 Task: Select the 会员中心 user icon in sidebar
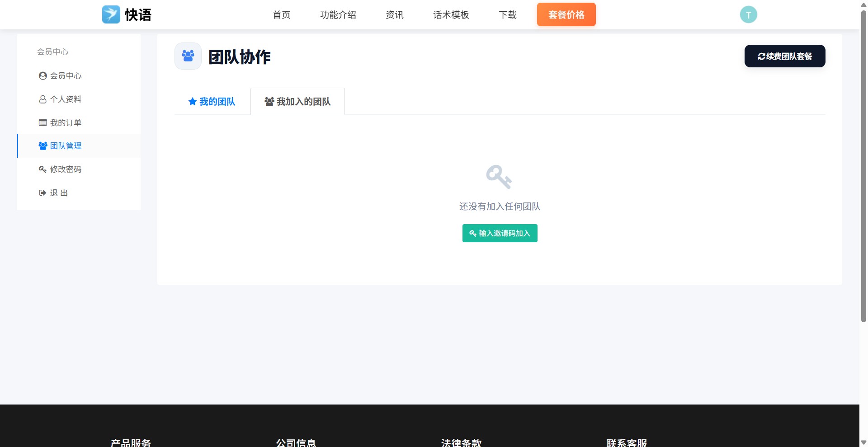[42, 76]
